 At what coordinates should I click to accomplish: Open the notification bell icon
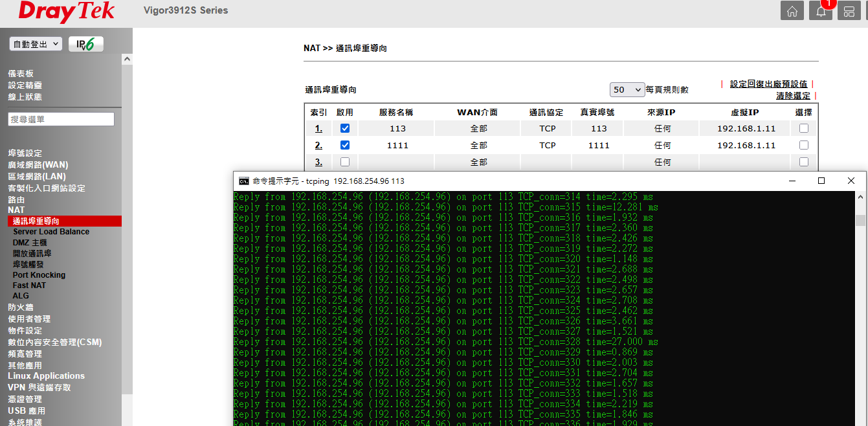(820, 12)
